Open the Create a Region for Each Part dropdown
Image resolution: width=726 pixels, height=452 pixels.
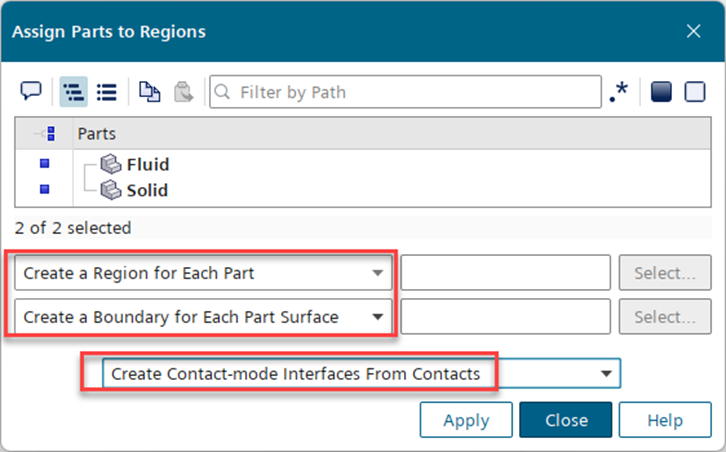tap(204, 272)
